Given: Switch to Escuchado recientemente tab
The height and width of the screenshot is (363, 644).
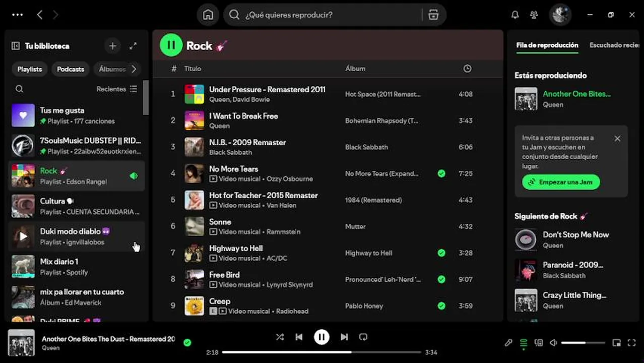Looking at the screenshot, I should [x=615, y=45].
